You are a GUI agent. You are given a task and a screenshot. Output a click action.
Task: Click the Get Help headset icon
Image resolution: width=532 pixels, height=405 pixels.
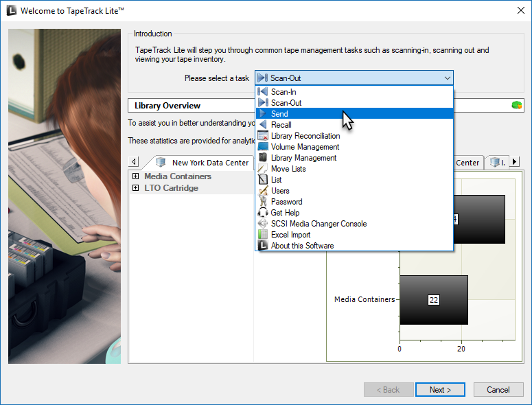(263, 212)
